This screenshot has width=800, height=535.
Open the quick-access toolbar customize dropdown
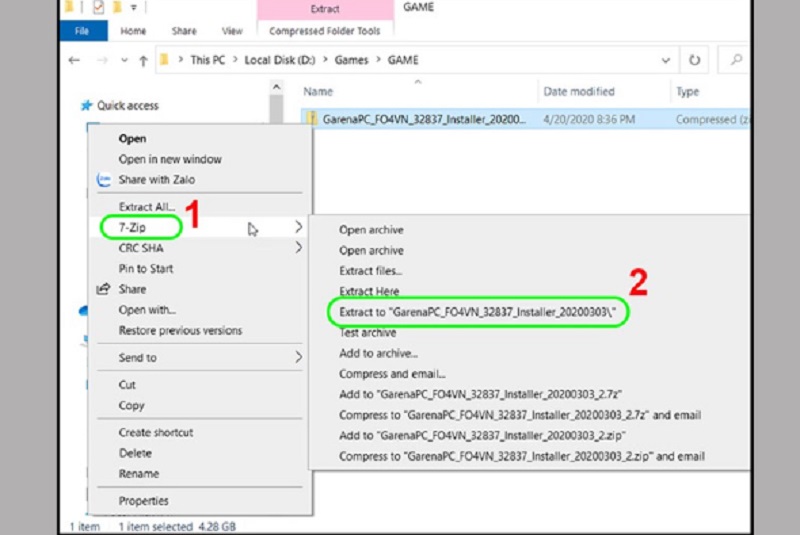[134, 7]
